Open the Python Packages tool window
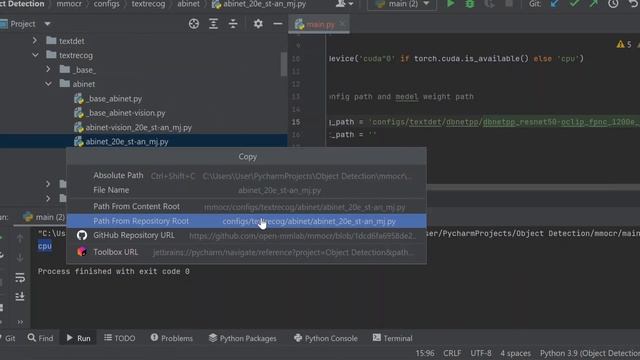Viewport: 640px width, 360px height. [x=242, y=338]
